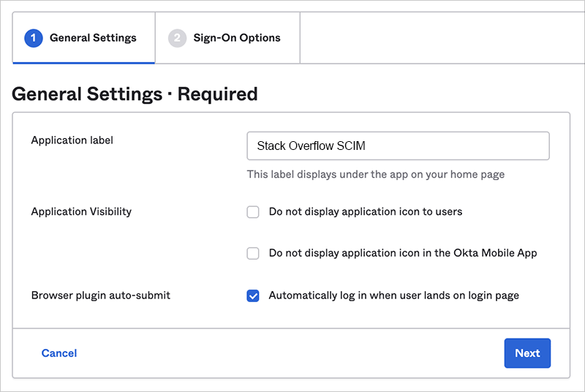Click the 'Browser plugin auto-submit' field name

pos(100,295)
